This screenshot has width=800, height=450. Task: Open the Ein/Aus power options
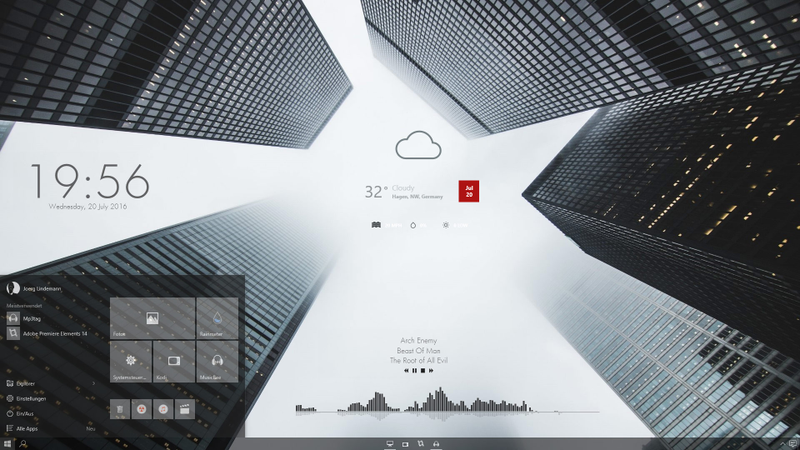(x=24, y=414)
